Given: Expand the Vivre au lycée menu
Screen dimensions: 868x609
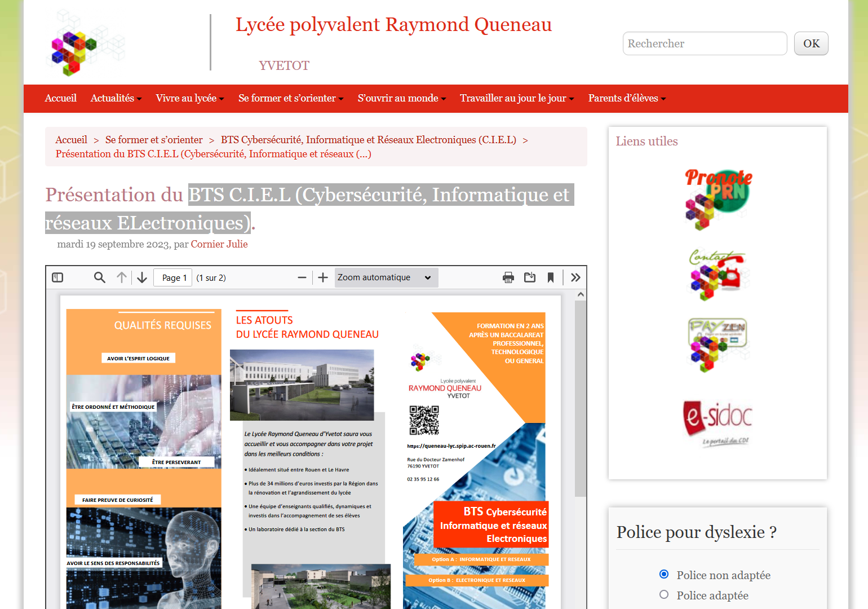Looking at the screenshot, I should (190, 98).
